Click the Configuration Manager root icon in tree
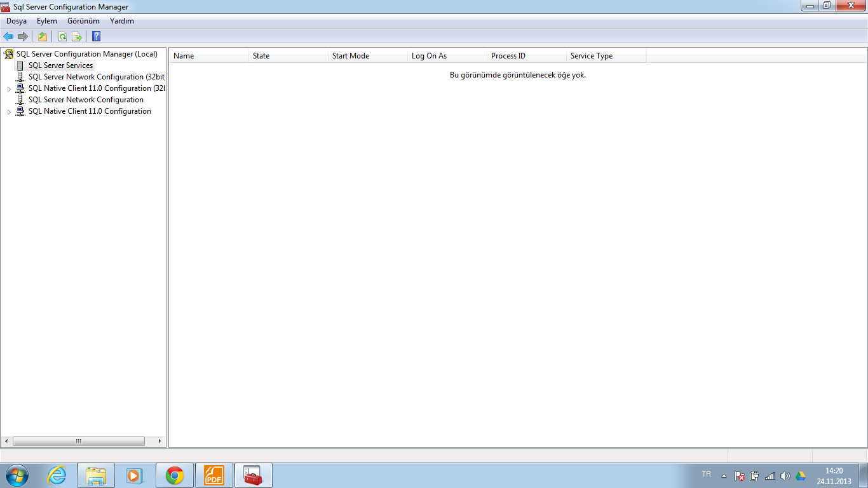 point(9,54)
